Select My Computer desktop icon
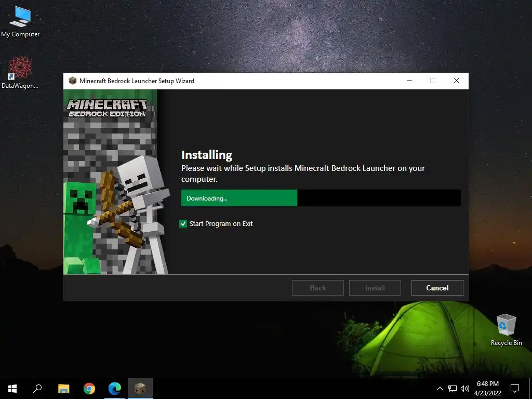 point(20,22)
